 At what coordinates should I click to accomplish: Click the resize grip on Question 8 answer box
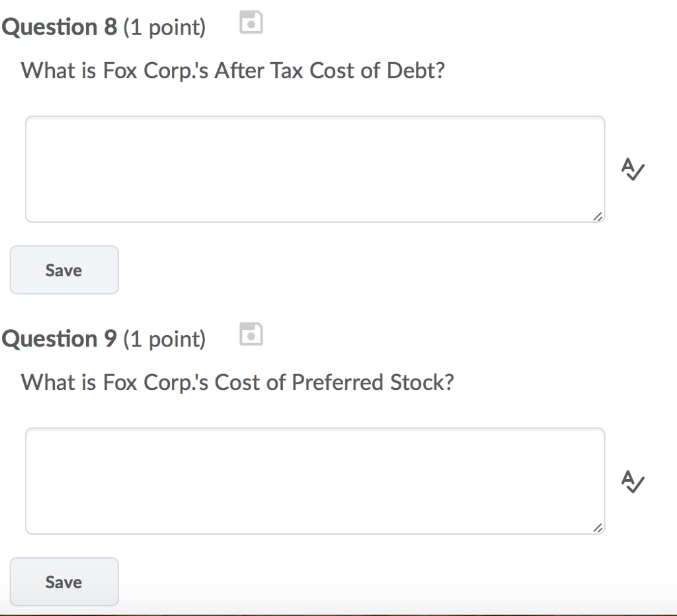coord(598,216)
